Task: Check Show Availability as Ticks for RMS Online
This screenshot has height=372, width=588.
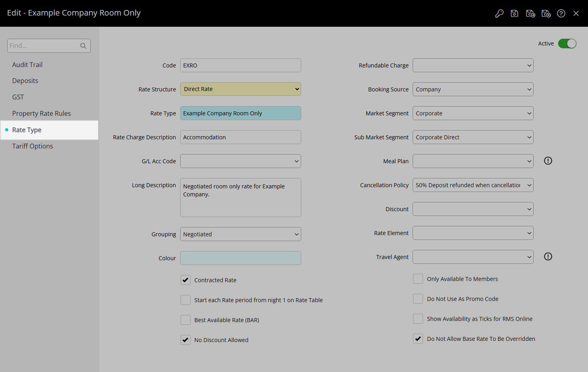Action: pyautogui.click(x=418, y=319)
